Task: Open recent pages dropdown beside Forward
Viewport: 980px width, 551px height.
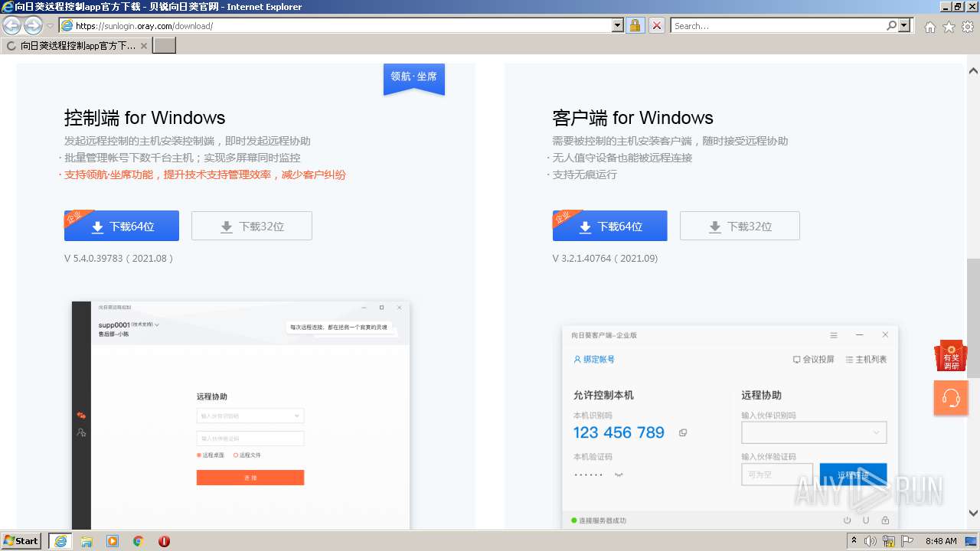Action: coord(50,26)
